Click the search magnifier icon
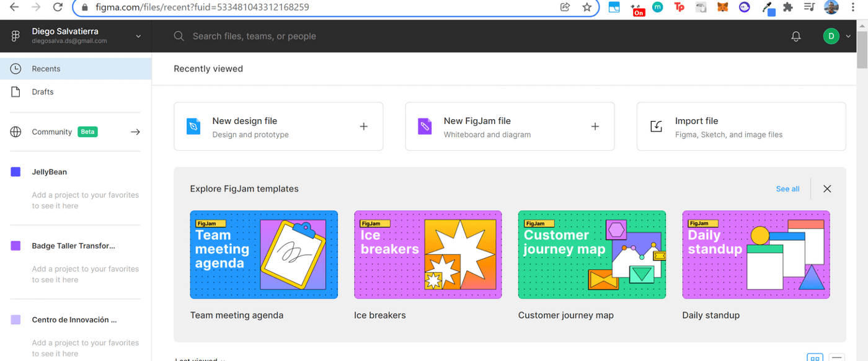868x361 pixels. [x=179, y=36]
